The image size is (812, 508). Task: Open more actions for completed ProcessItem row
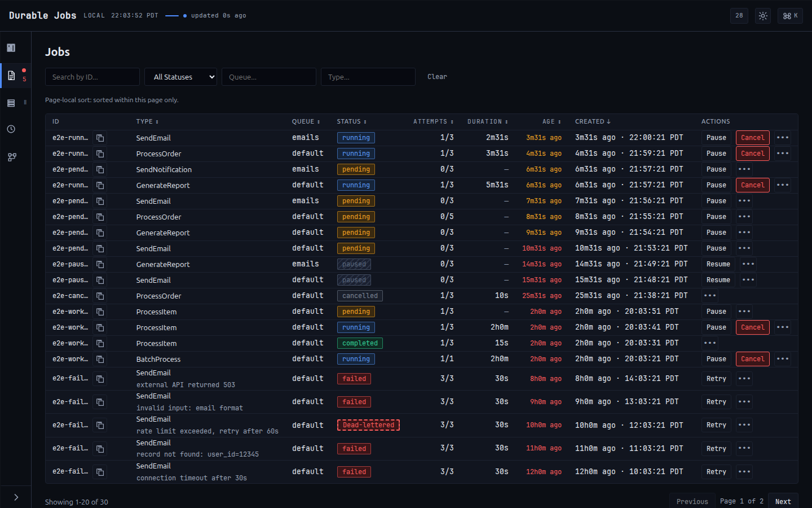tap(710, 343)
